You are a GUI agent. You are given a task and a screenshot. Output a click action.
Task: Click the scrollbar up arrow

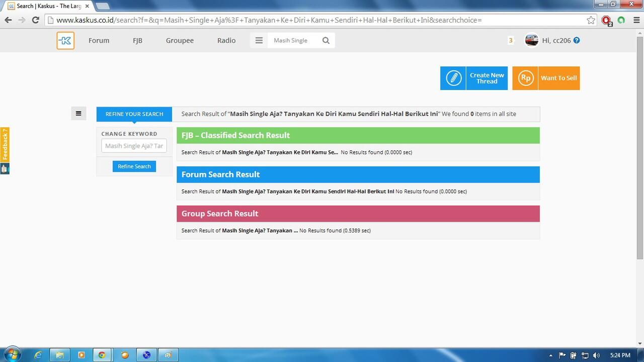[640, 33]
